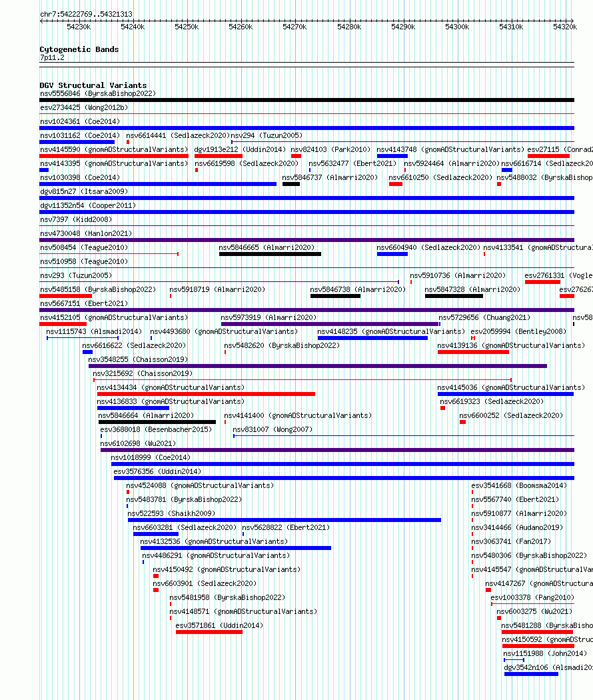Click nsv1030398 (Coe2014) label
Screen dimensions: 593x700
[80, 178]
